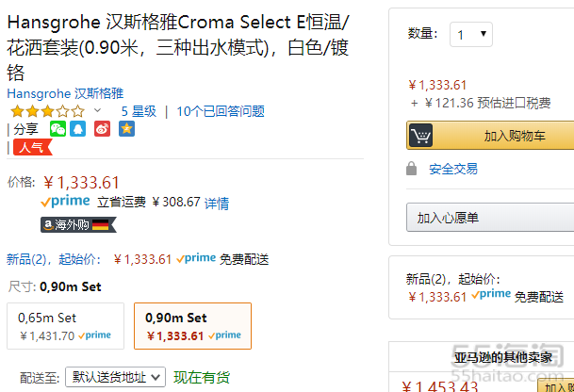Expand the 加入心愿单 wish list dropdown
Screen dimensions: 574x392
pyautogui.click(x=490, y=218)
